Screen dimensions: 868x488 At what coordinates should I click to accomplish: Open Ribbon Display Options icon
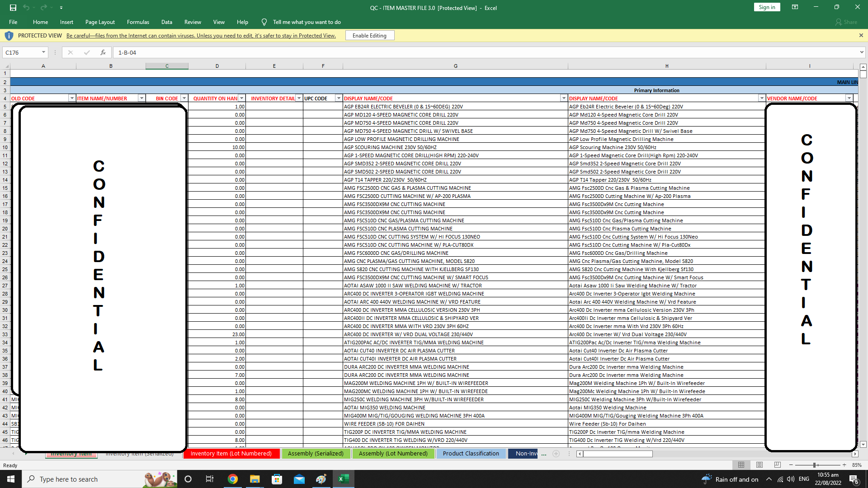795,7
